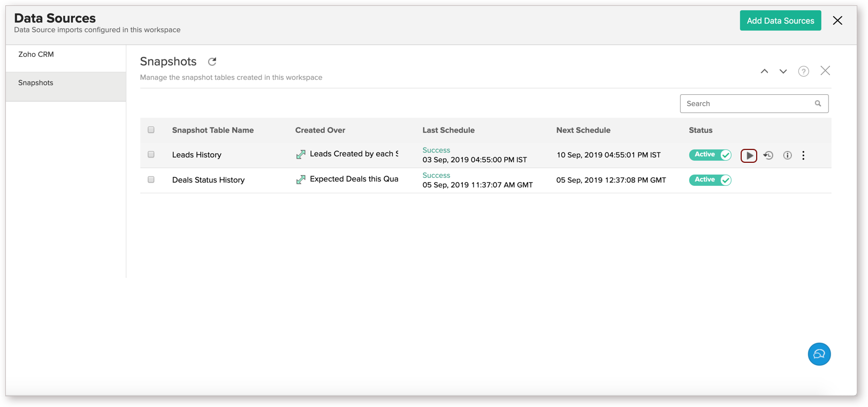
Task: Click chart icon beside Expected Deals view
Action: pyautogui.click(x=301, y=180)
